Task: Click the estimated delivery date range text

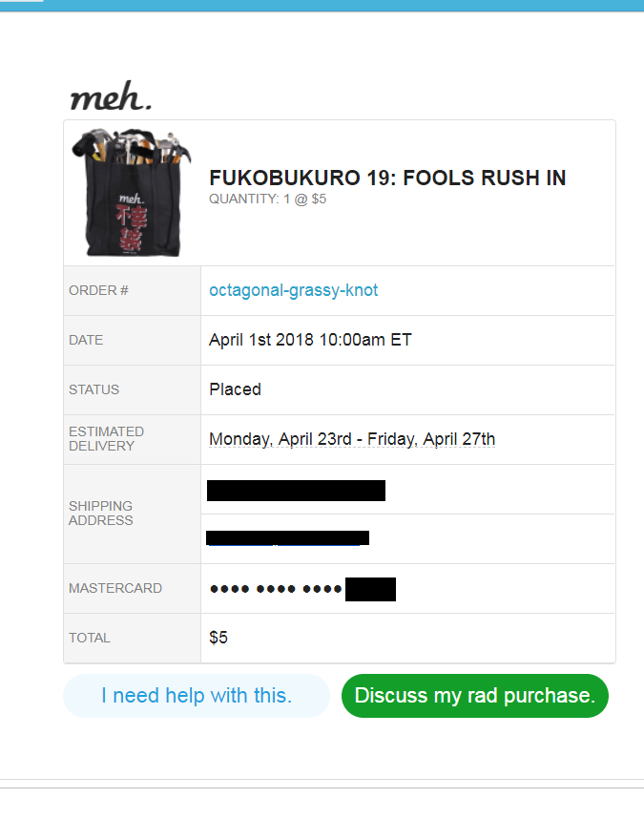Action: pos(352,439)
